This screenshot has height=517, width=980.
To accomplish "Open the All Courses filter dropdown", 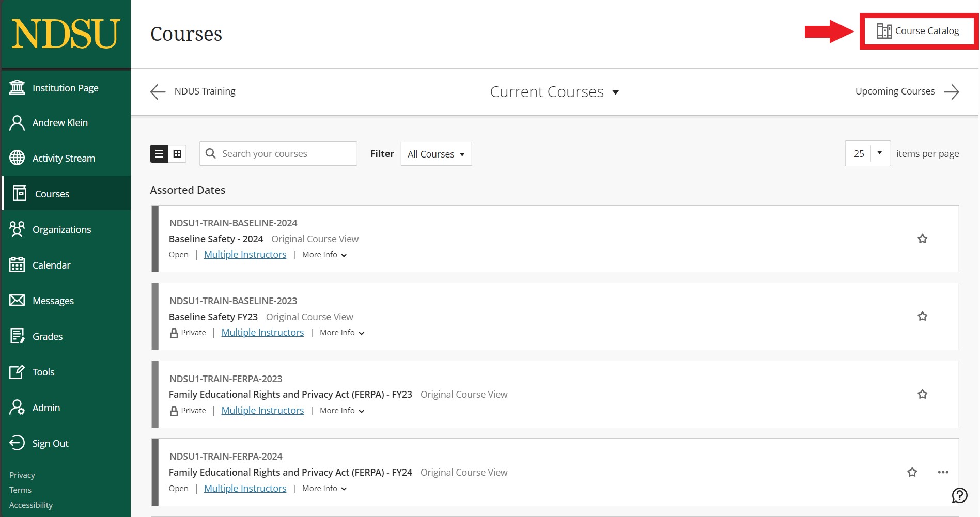I will pos(436,154).
